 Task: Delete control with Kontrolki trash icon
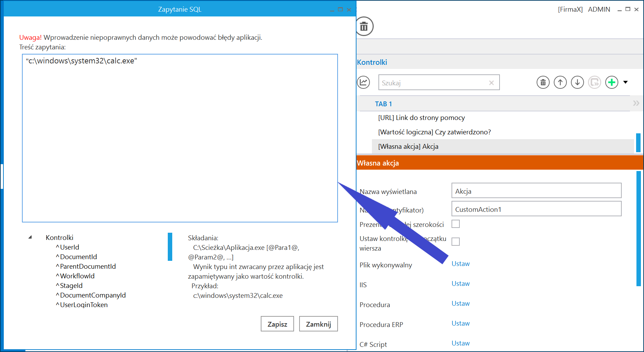tap(543, 82)
